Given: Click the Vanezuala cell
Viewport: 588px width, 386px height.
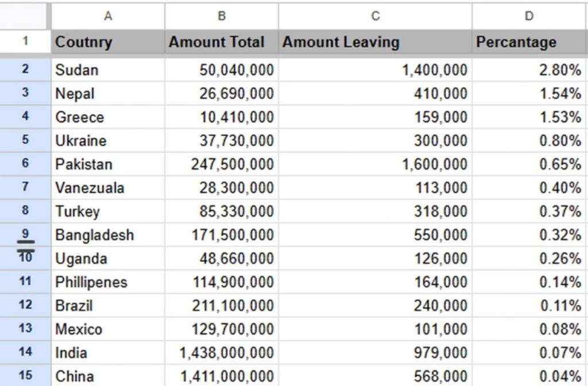Looking at the screenshot, I should pyautogui.click(x=108, y=188).
